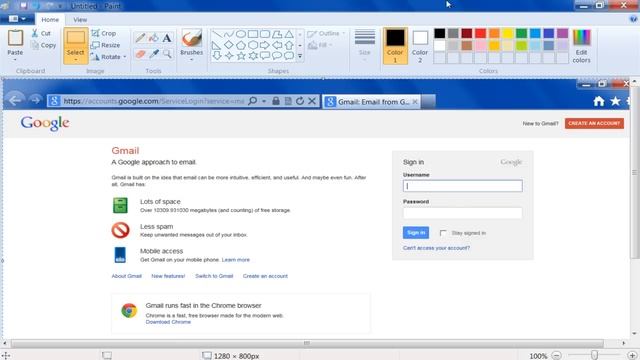640x360 pixels.
Task: Open the shape Fill dropdown
Action: coord(320,45)
